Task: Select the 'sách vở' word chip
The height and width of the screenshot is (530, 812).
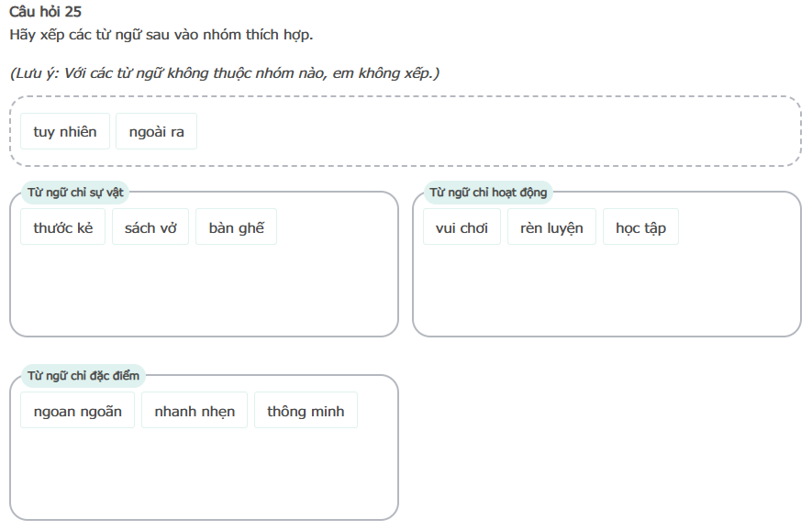Action: point(150,227)
